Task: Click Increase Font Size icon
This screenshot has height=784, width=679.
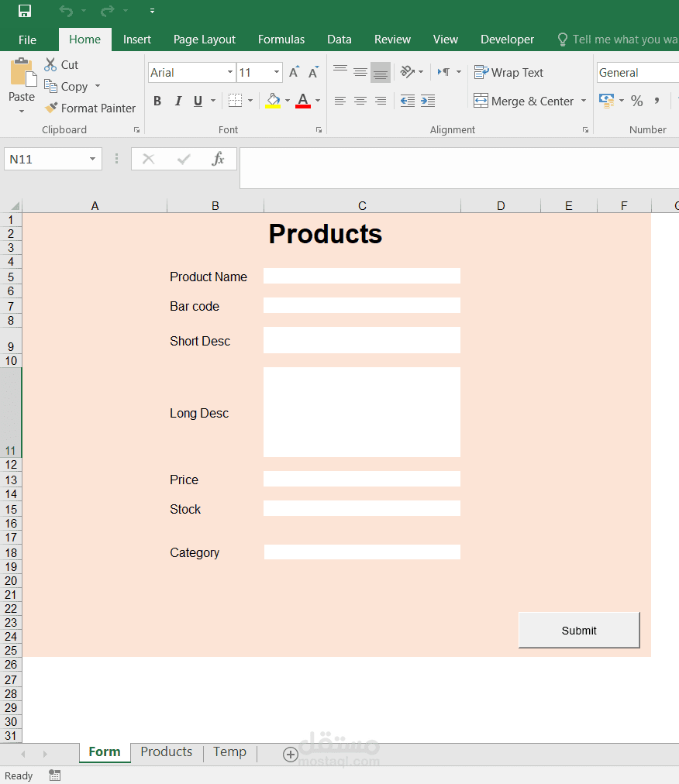Action: coord(295,73)
